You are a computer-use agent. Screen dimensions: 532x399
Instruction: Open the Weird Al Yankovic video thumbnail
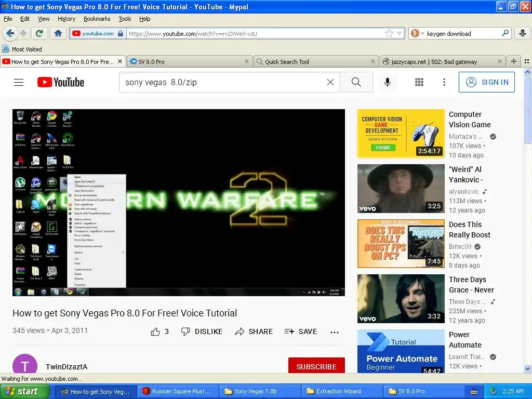[401, 189]
